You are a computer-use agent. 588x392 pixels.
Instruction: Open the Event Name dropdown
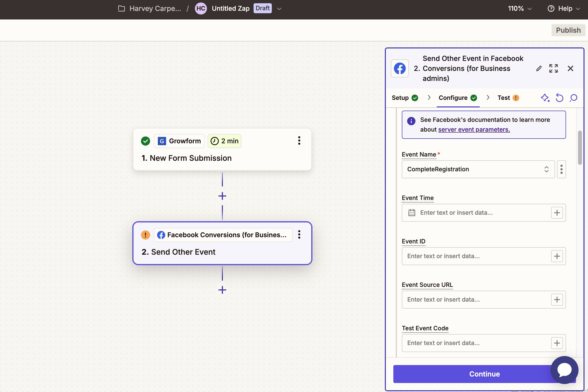pos(478,169)
